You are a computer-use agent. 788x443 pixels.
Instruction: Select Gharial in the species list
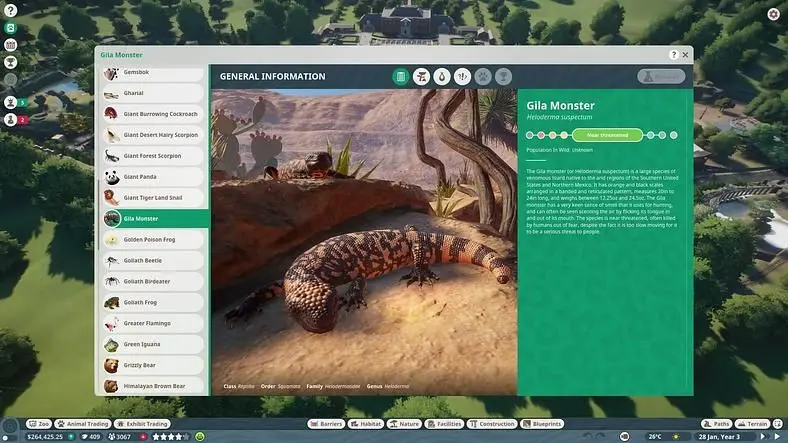(x=153, y=93)
